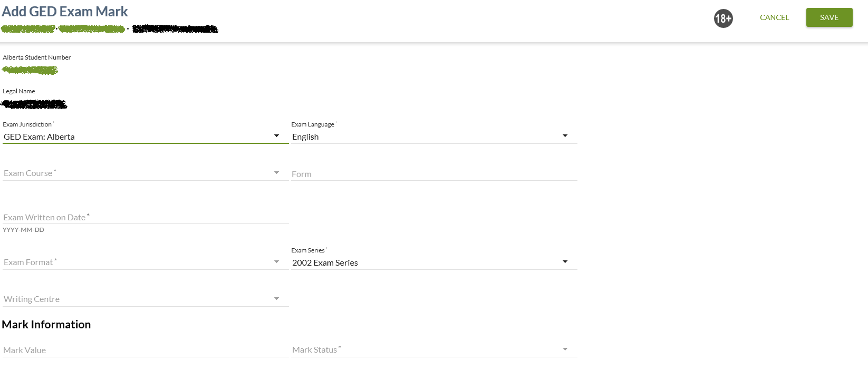Open the Exam Course dropdown
This screenshot has width=868, height=380.
point(145,173)
